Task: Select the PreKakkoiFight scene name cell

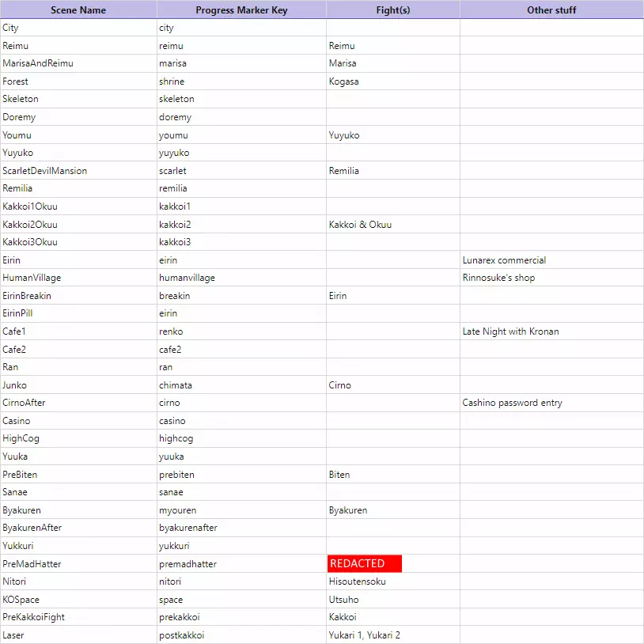Action: point(34,617)
